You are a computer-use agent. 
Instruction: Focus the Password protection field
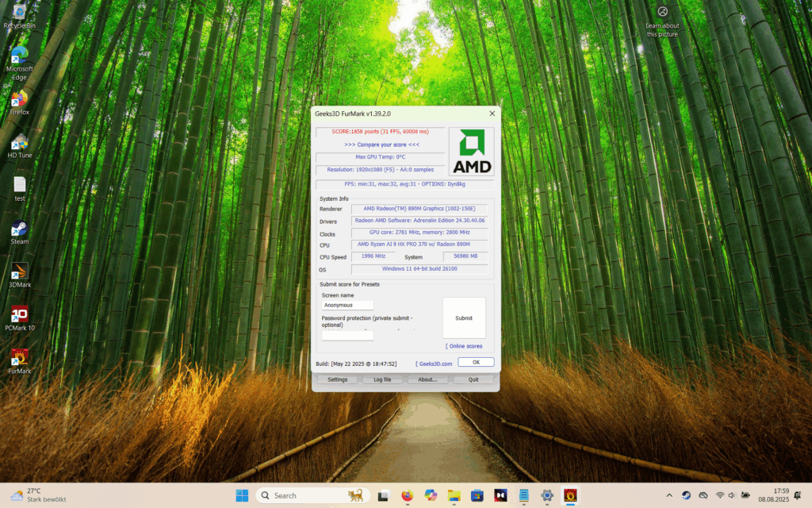coord(347,336)
